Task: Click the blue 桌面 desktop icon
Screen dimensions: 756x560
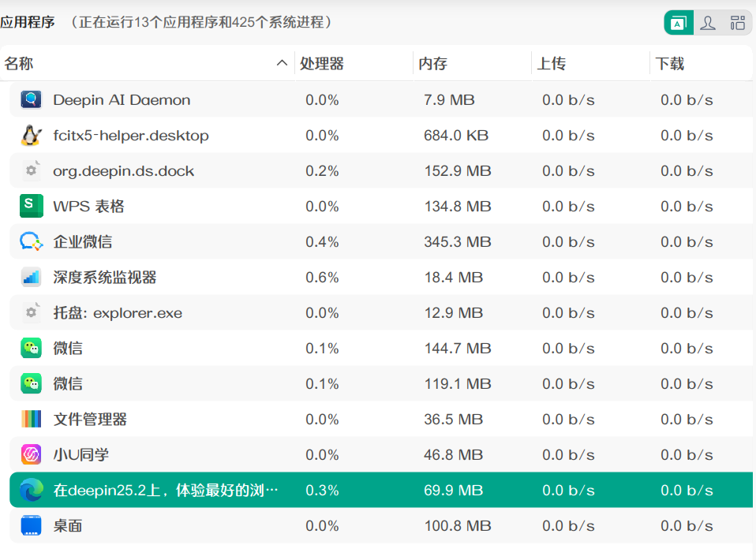Action: point(32,525)
